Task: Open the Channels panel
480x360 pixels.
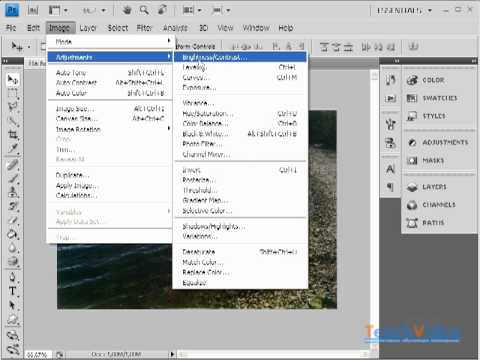Action: (439, 205)
